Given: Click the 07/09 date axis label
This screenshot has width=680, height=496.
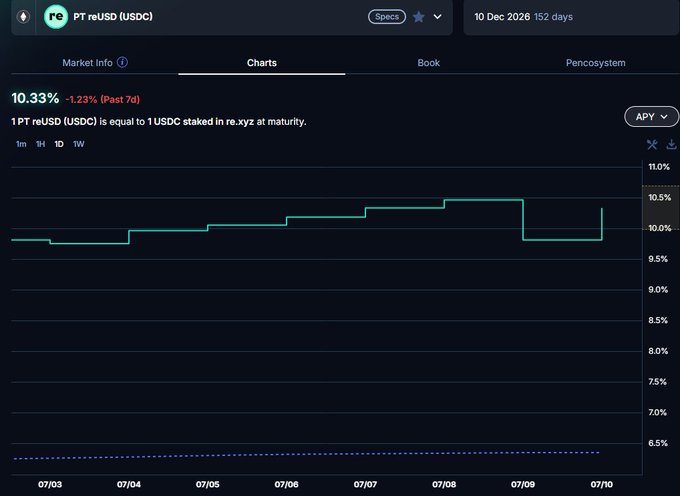Looking at the screenshot, I should click(523, 484).
